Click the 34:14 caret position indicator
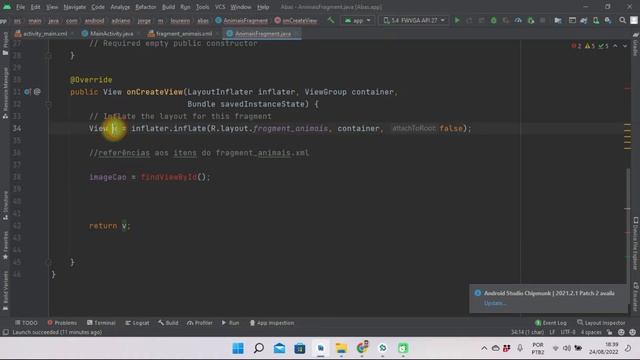Viewport: 640px width, 360px height. [x=527, y=332]
